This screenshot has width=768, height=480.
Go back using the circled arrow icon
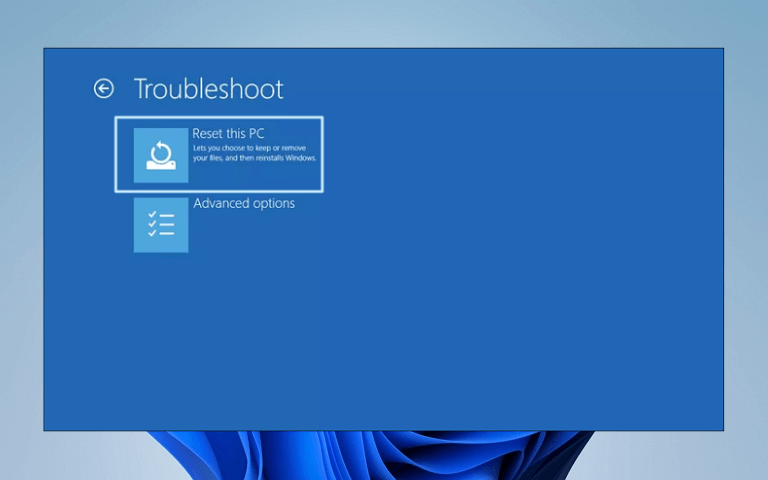click(x=103, y=89)
